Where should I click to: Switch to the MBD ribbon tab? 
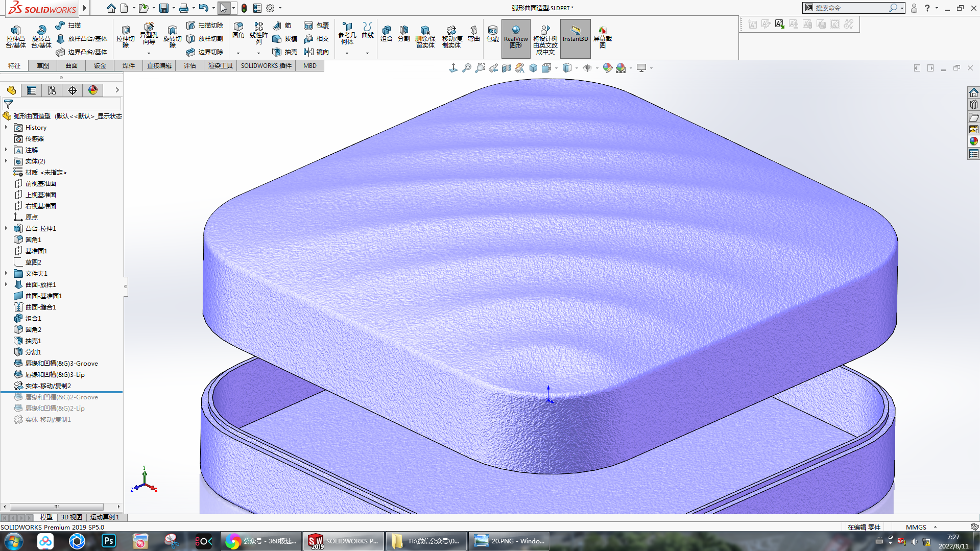310,66
